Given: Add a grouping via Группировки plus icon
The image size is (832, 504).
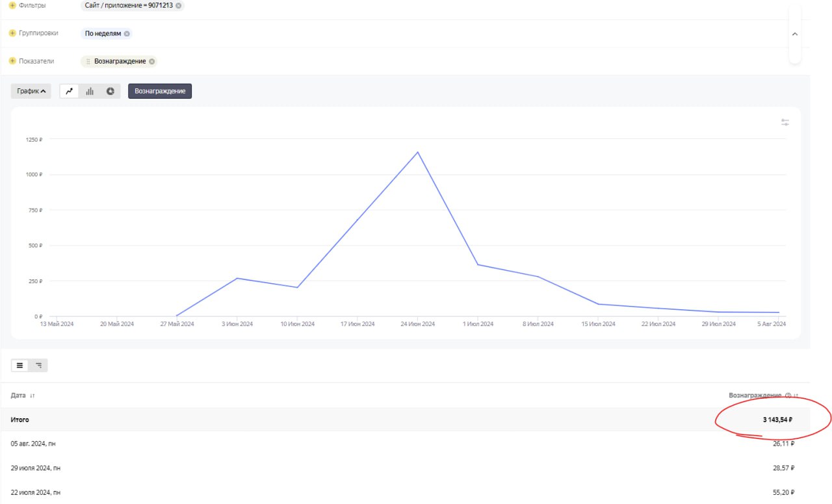Looking at the screenshot, I should (12, 33).
